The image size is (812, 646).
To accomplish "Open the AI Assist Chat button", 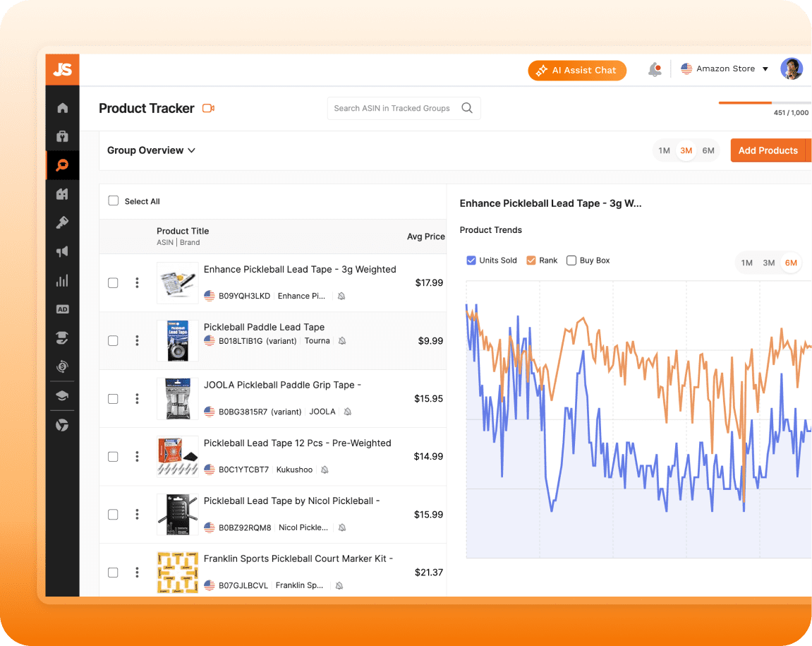I will point(577,71).
